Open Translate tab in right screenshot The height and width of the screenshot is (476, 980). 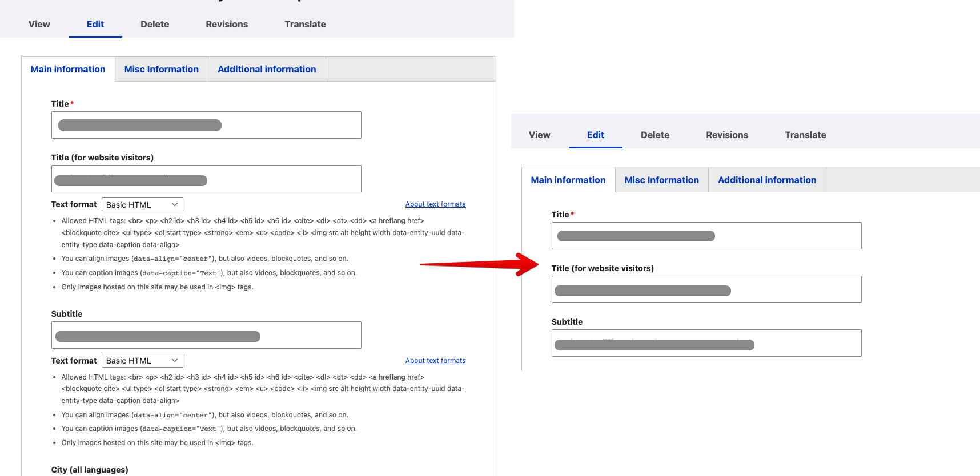[x=805, y=135]
